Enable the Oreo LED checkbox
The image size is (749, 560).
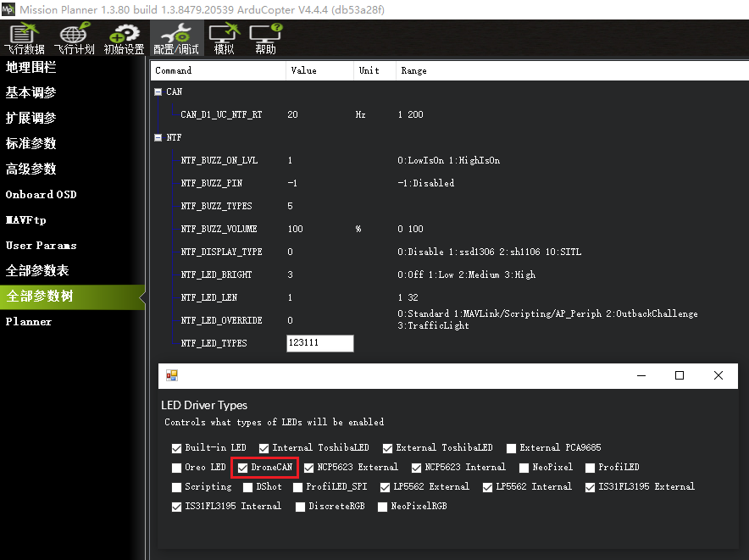pyautogui.click(x=177, y=468)
